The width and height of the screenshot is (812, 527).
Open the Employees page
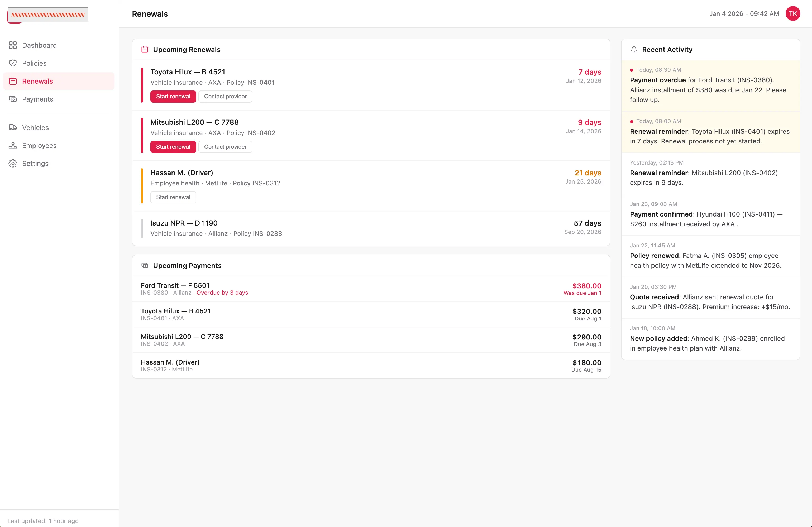click(x=59, y=145)
